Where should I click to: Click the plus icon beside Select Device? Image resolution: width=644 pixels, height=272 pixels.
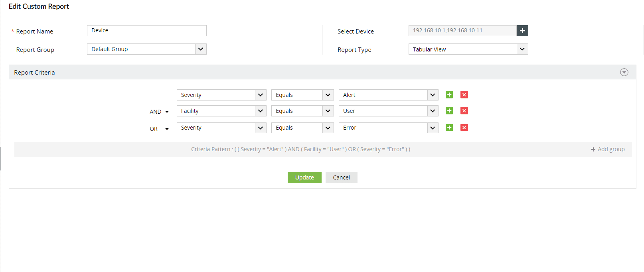[522, 31]
